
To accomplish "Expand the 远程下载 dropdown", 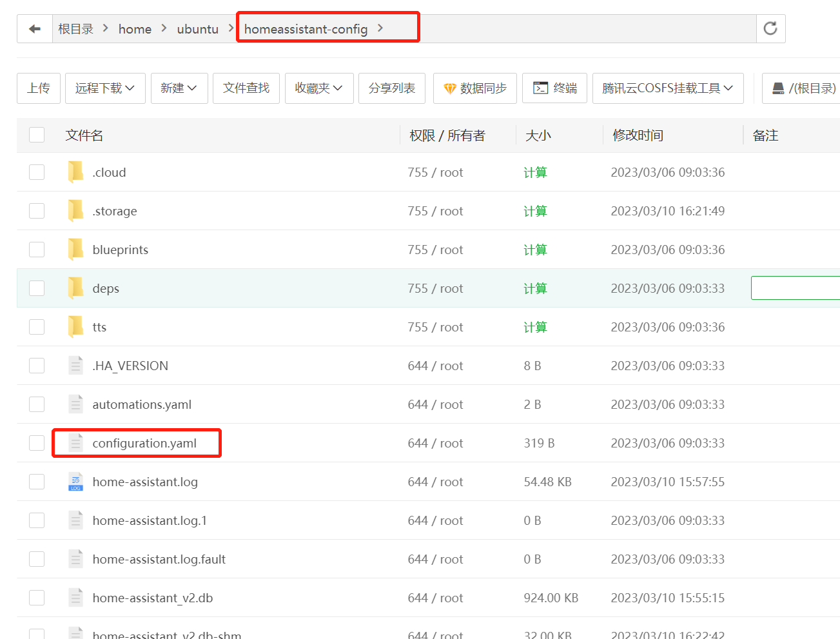I will click(104, 88).
